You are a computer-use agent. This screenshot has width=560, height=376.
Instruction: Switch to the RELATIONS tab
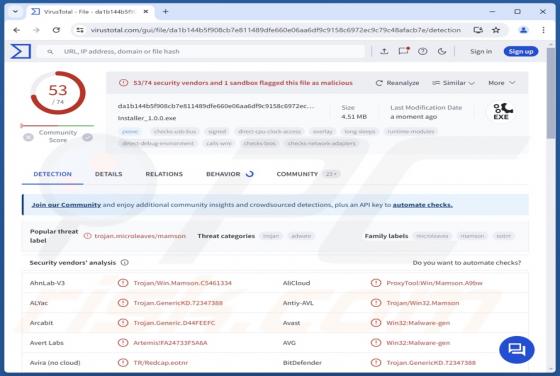[164, 174]
